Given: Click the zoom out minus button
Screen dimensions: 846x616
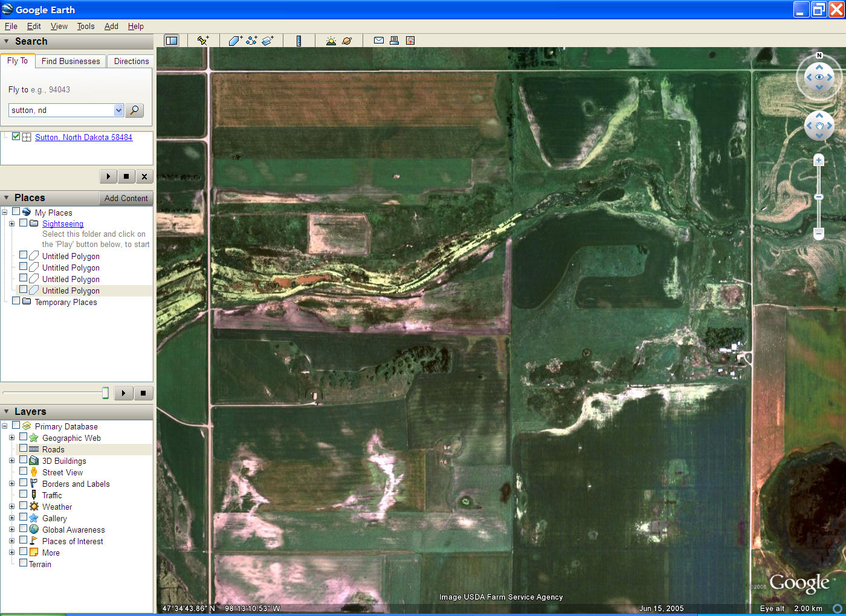Looking at the screenshot, I should click(x=819, y=233).
